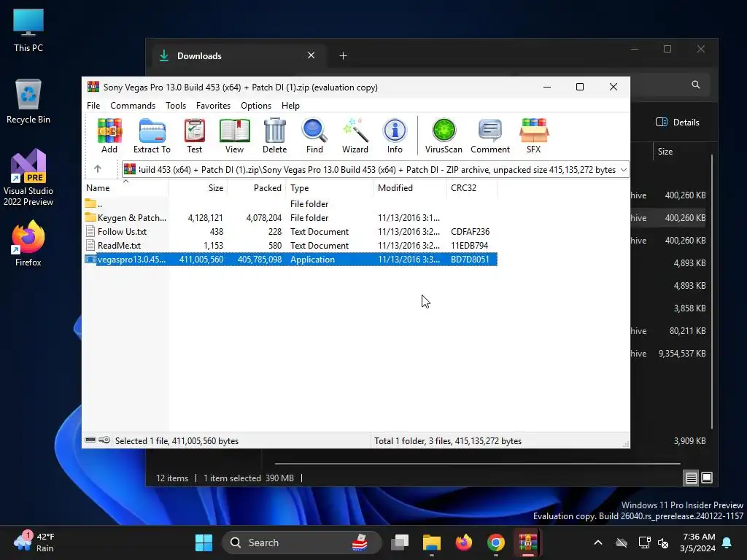Open This PC desktop icon
This screenshot has width=747, height=560.
(28, 30)
